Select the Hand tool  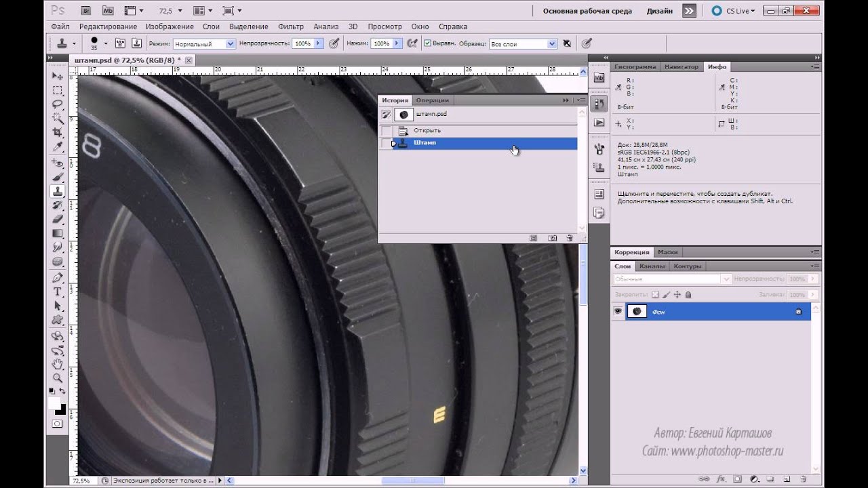click(x=58, y=364)
